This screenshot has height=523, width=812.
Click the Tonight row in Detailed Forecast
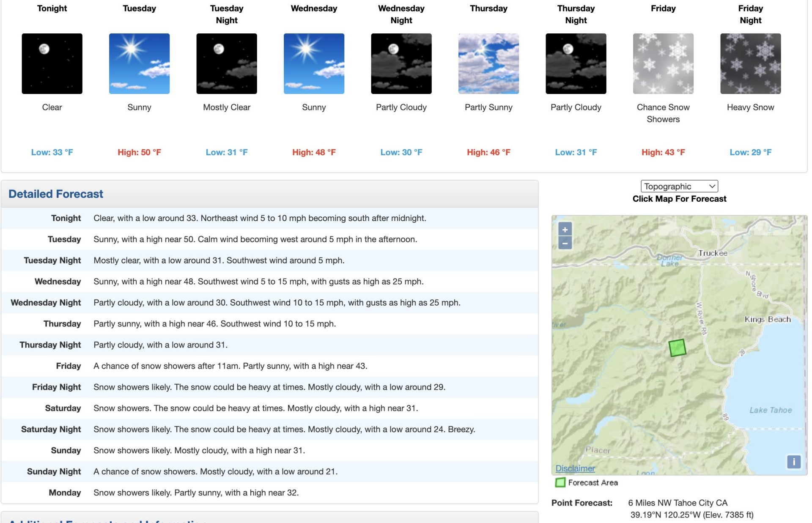click(269, 218)
